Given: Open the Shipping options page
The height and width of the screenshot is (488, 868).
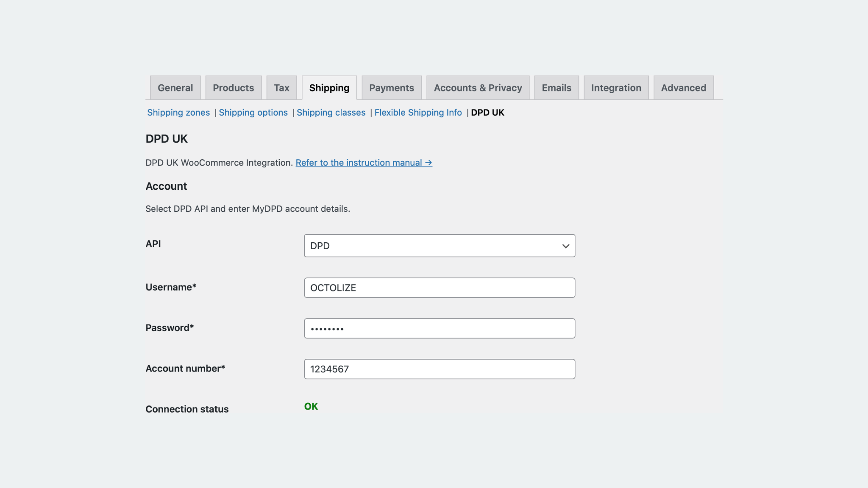Looking at the screenshot, I should pyautogui.click(x=253, y=113).
